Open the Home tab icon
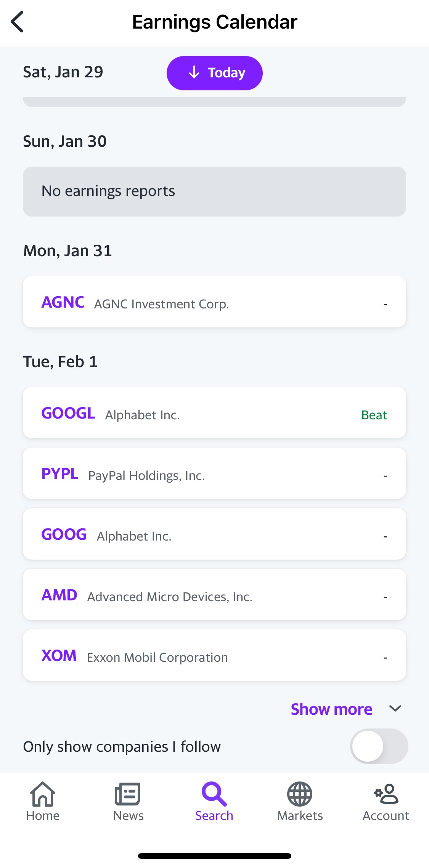The height and width of the screenshot is (868, 429). point(43,794)
